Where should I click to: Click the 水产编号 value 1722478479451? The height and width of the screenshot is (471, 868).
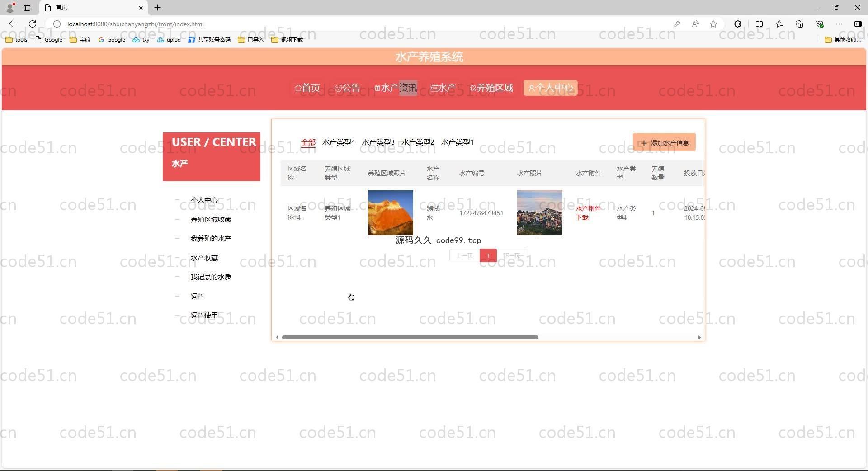(481, 213)
